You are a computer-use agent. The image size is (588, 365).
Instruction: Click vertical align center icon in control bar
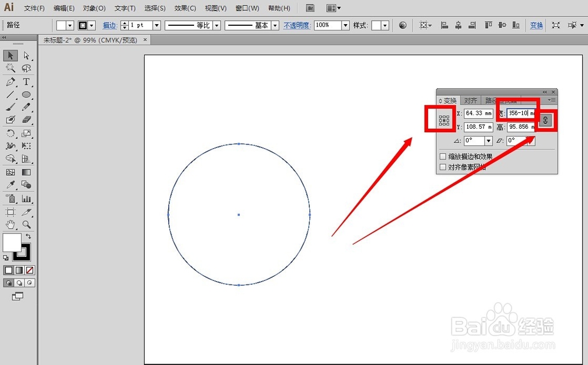tap(502, 25)
